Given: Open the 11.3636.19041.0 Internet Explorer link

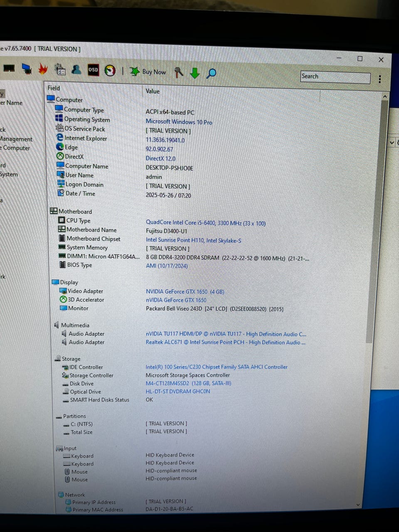Looking at the screenshot, I should (x=165, y=140).
